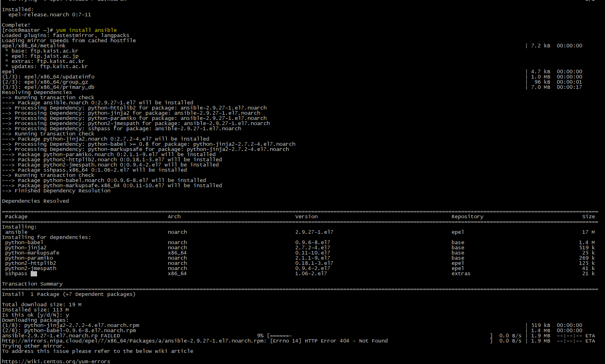
Task: Select 'python2-jmespath' package row name
Action: [31, 268]
